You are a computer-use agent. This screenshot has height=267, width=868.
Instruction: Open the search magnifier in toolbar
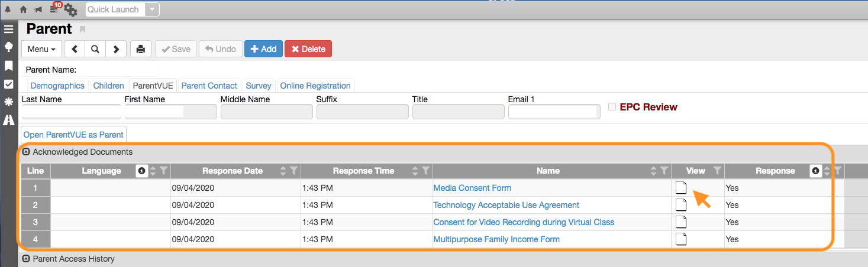[x=95, y=49]
